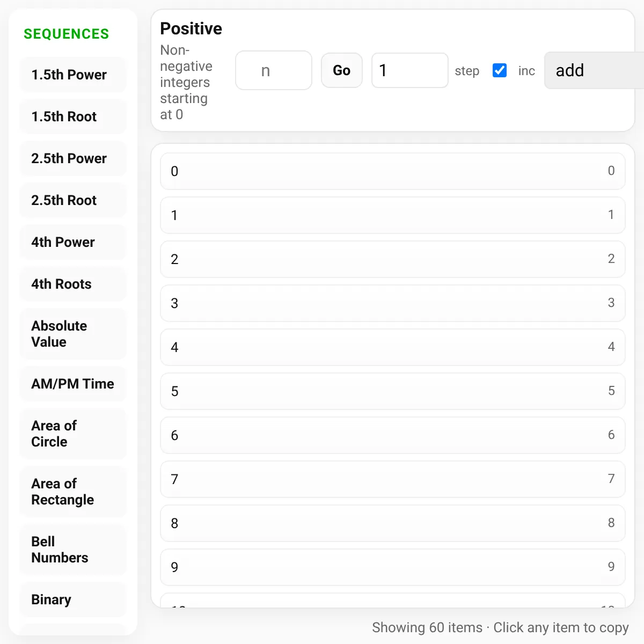Select Binary sequence in sidebar
This screenshot has width=644, height=644.
pos(73,599)
